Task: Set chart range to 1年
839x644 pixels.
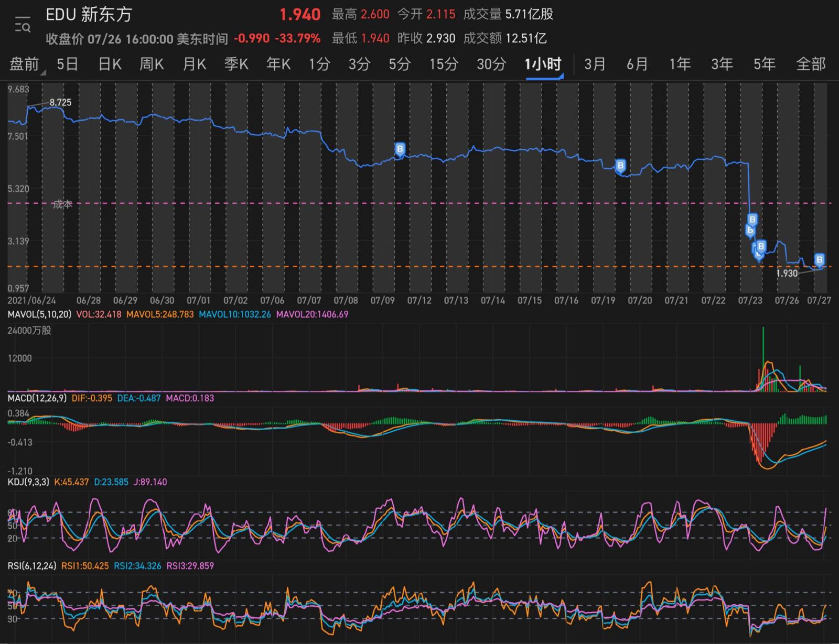Action: (x=680, y=64)
